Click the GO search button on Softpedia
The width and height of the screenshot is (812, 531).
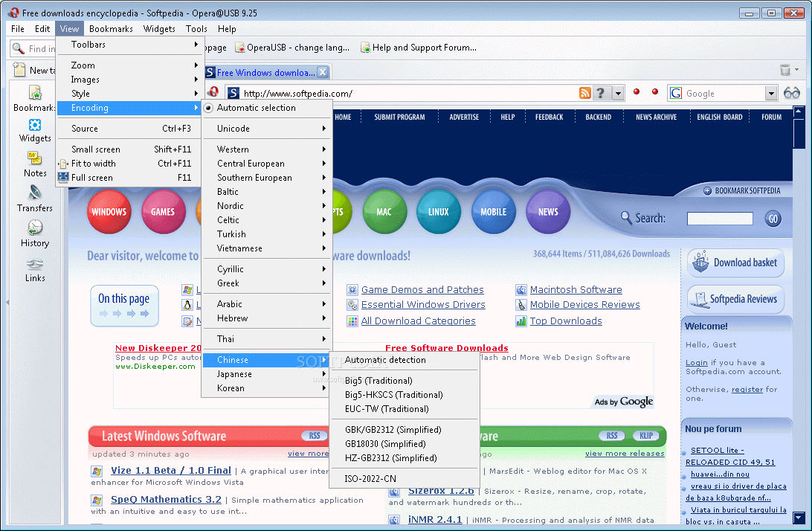pyautogui.click(x=773, y=219)
